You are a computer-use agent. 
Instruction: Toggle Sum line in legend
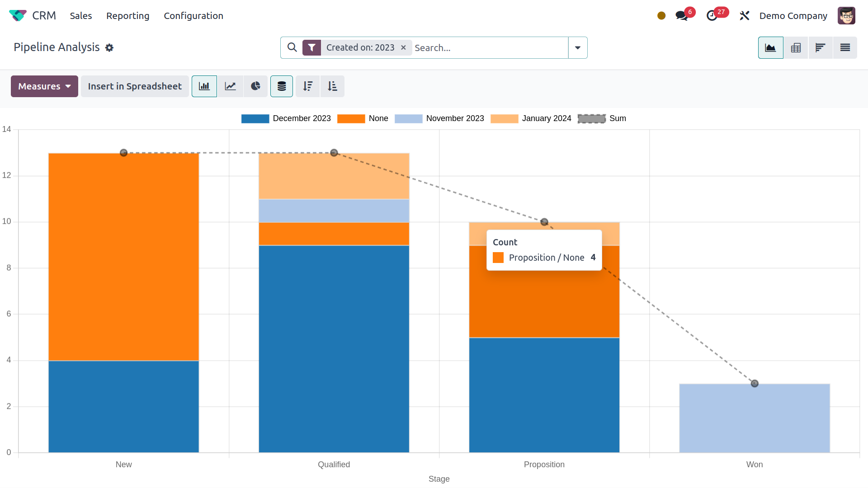click(617, 118)
